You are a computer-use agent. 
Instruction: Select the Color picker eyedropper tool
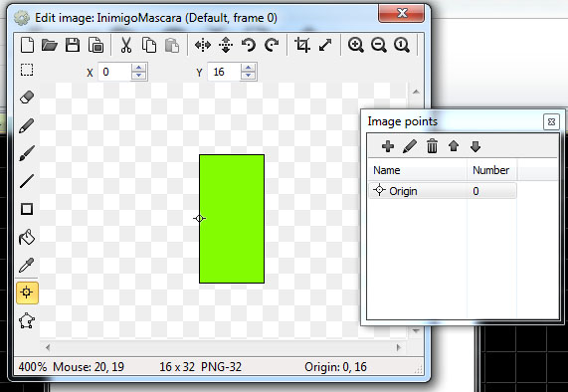27,266
